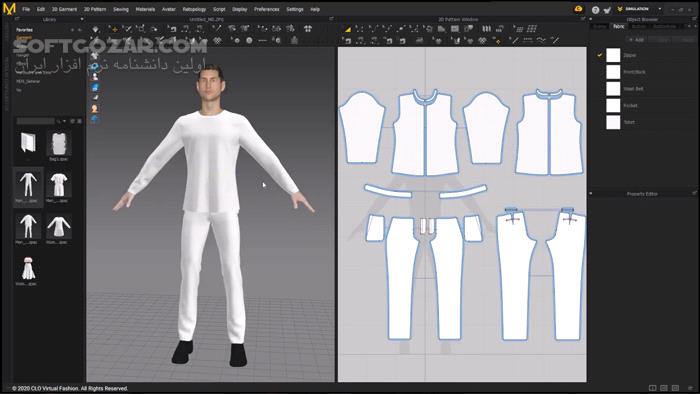Click the Library search field

(36, 121)
